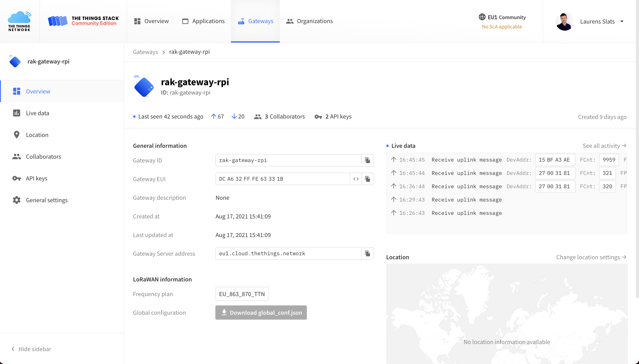Click the Overview tab grid icon
This screenshot has height=364, width=639.
137,21
